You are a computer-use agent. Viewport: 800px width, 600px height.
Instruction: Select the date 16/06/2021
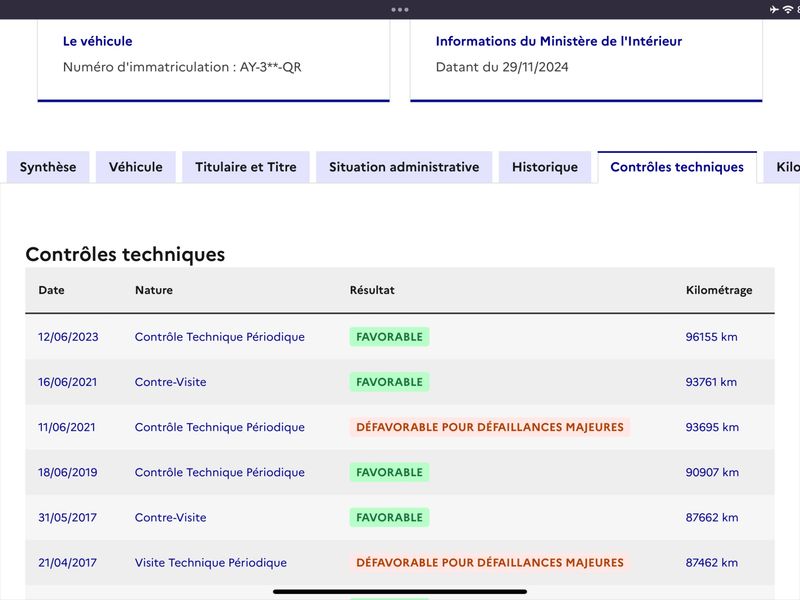click(x=67, y=382)
